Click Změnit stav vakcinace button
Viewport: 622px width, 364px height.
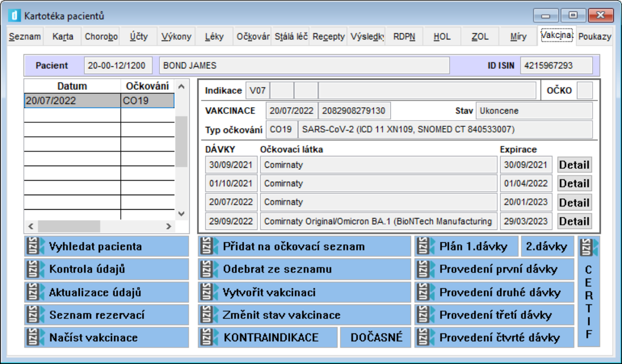pyautogui.click(x=304, y=315)
